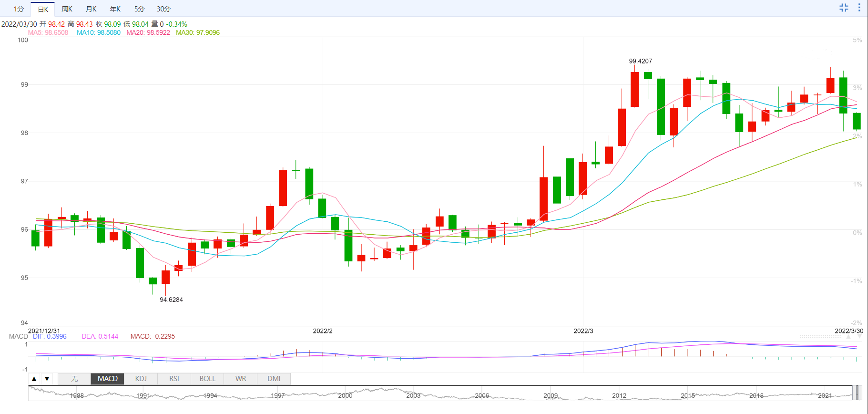Jump to 1988 on the overview timeline
The image size is (868, 414).
pos(77,395)
